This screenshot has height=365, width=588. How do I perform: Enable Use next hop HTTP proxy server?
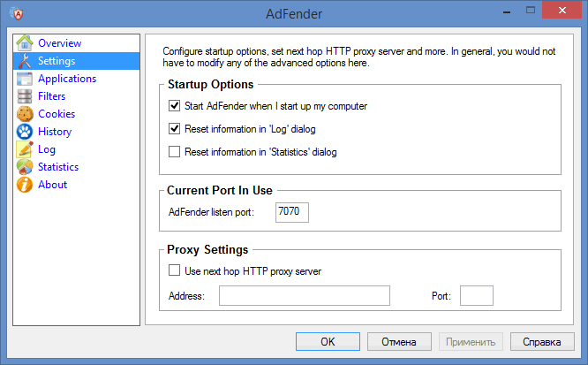174,271
